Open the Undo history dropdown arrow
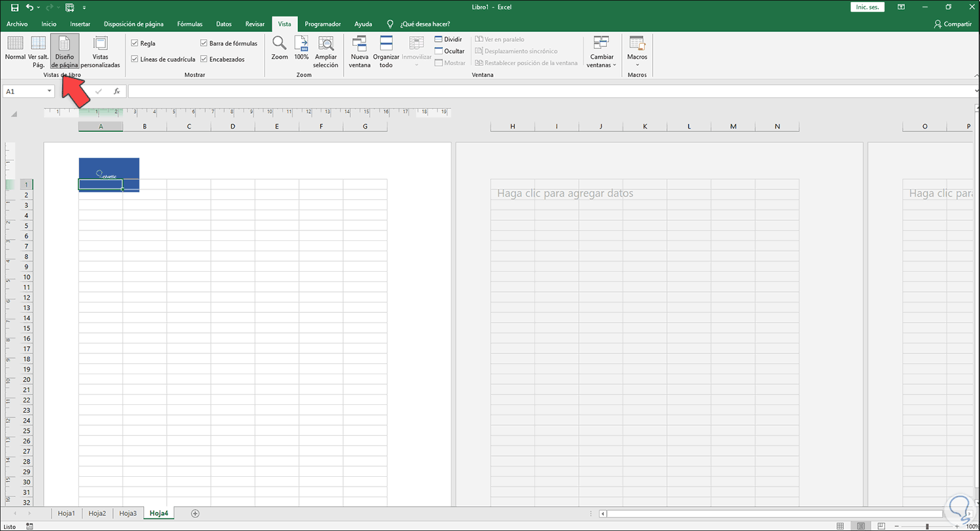The image size is (980, 531). pos(39,7)
